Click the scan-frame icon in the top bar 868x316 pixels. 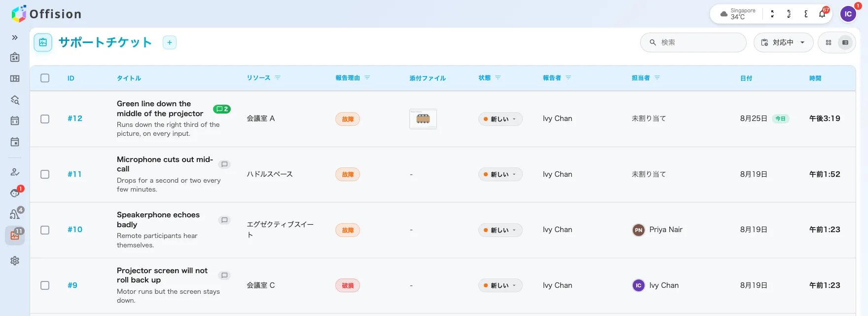[789, 14]
